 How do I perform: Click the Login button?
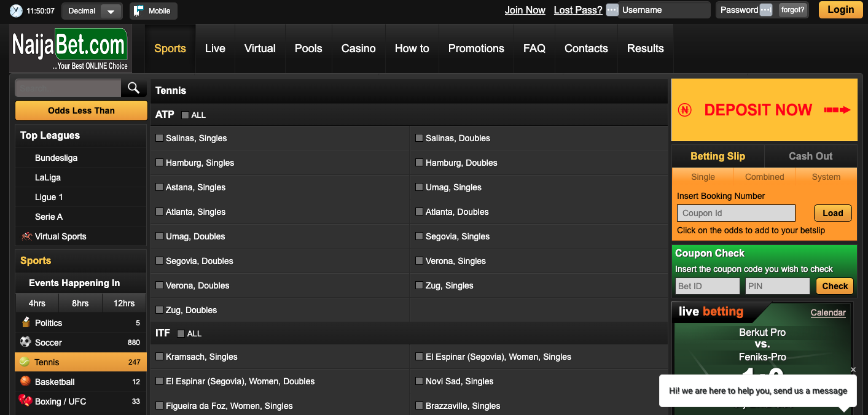841,10
